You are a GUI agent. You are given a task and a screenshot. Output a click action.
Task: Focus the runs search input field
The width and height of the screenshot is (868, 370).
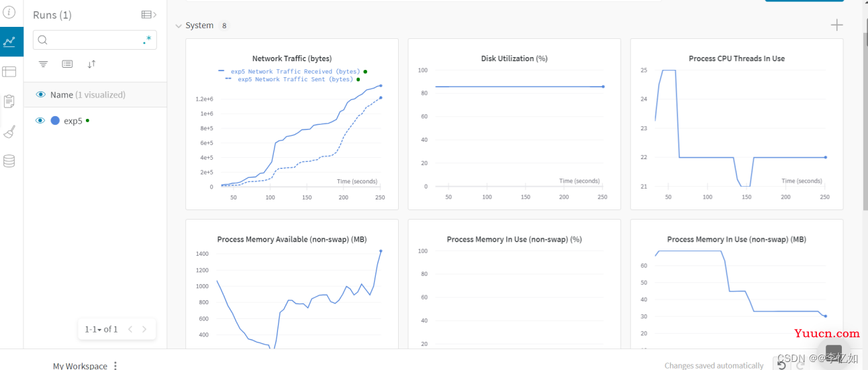pos(95,40)
